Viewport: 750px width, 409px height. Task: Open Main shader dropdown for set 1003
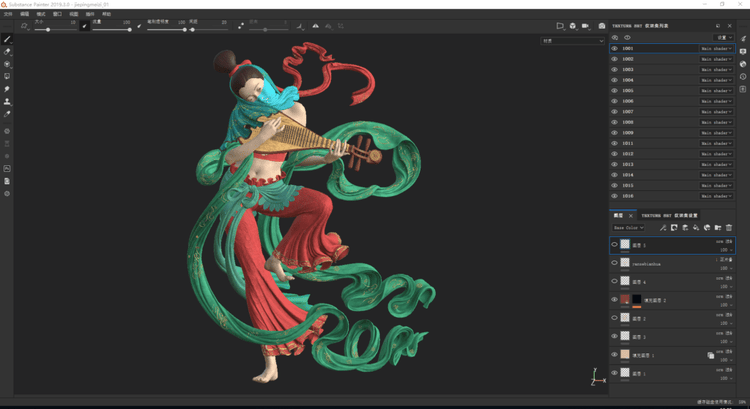716,69
